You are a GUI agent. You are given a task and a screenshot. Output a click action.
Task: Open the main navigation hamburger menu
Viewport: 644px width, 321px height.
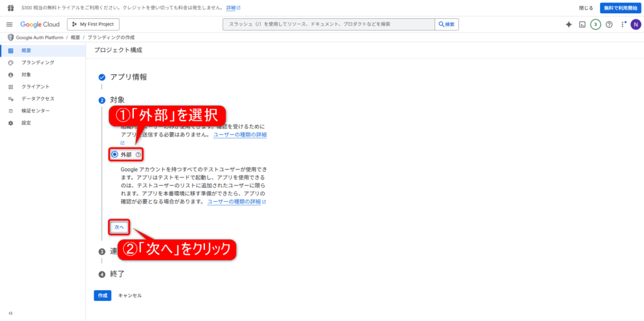[x=9, y=24]
